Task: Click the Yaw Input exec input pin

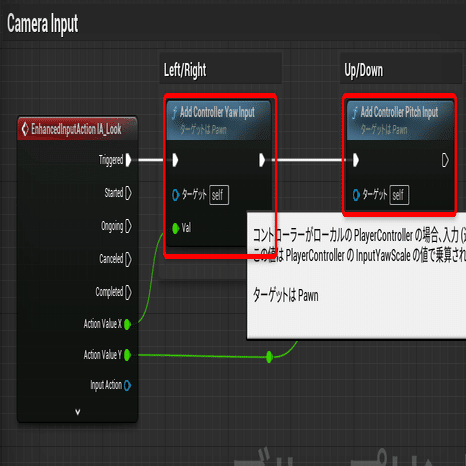Action: click(x=175, y=160)
